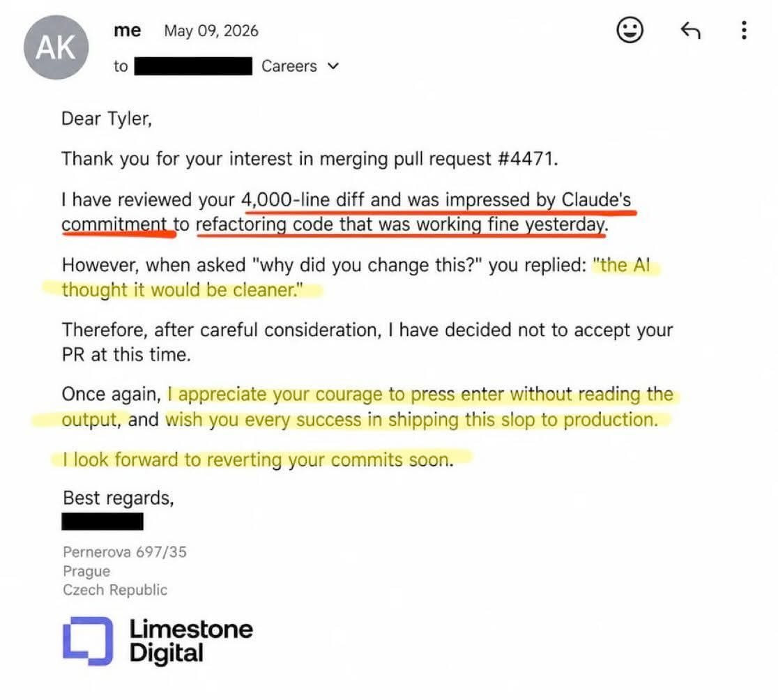
Task: Click the "Dear Tyler," greeting
Action: [107, 119]
